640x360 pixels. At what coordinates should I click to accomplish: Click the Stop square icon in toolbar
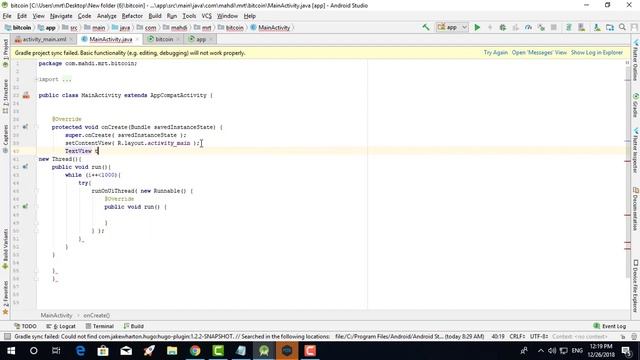click(554, 27)
